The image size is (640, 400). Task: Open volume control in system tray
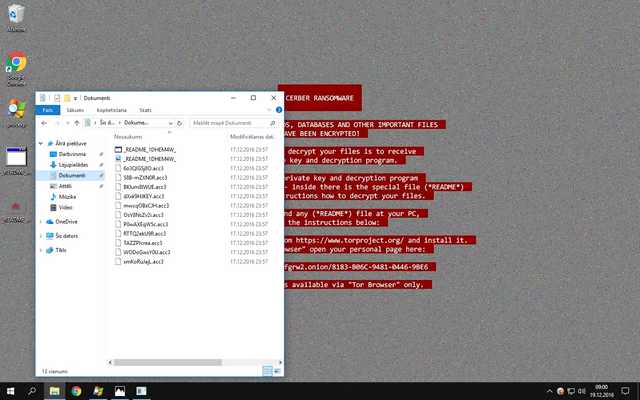point(582,391)
